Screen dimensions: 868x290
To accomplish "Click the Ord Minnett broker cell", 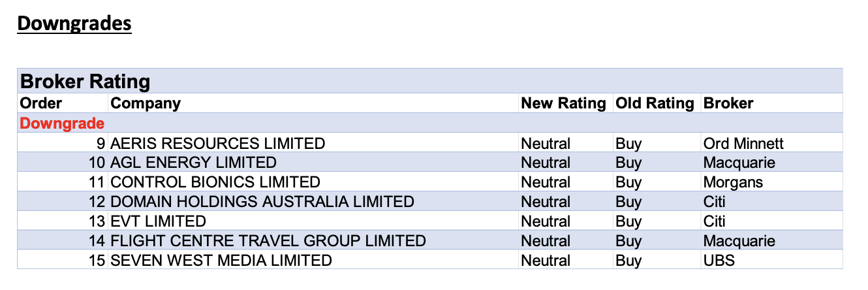I will [743, 143].
